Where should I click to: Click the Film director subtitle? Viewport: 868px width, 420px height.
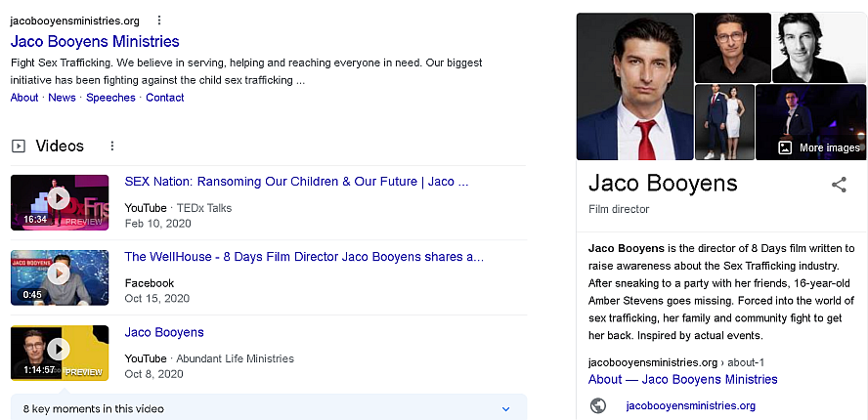pyautogui.click(x=619, y=209)
